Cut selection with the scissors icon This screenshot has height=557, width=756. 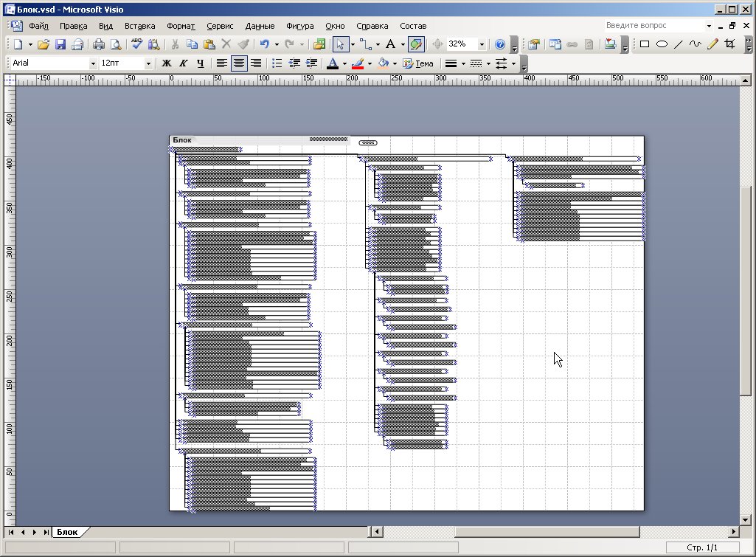tap(175, 44)
